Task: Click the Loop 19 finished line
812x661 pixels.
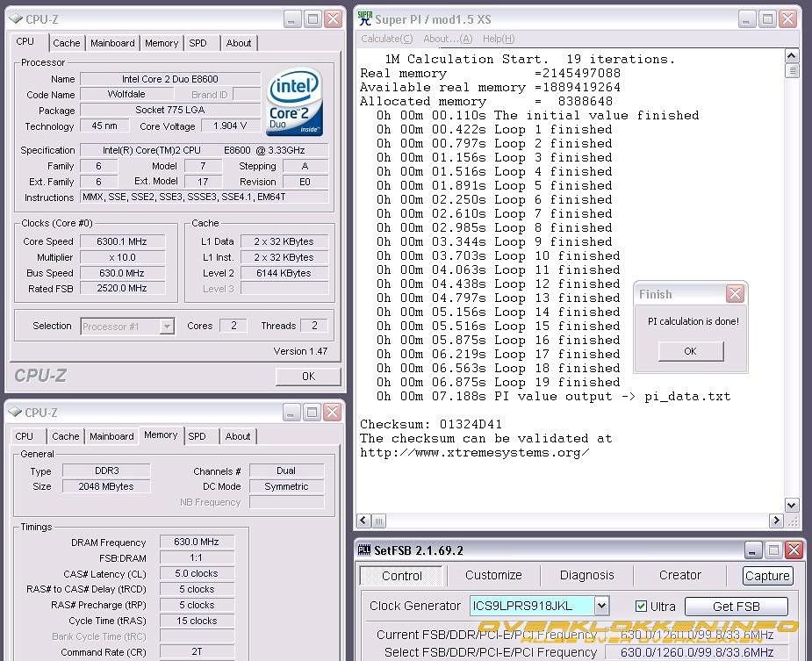Action: click(499, 383)
